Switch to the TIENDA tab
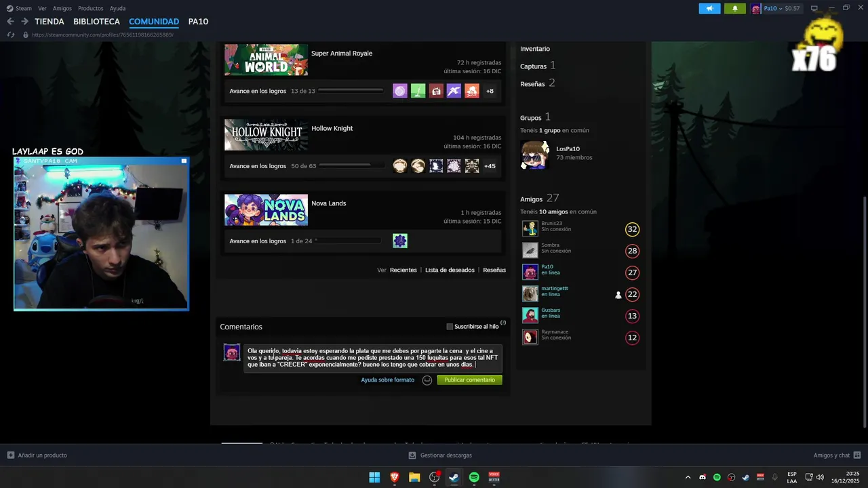 [50, 22]
